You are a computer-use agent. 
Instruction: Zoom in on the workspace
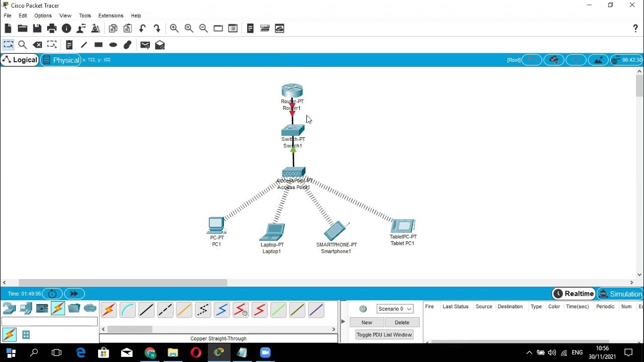(174, 29)
